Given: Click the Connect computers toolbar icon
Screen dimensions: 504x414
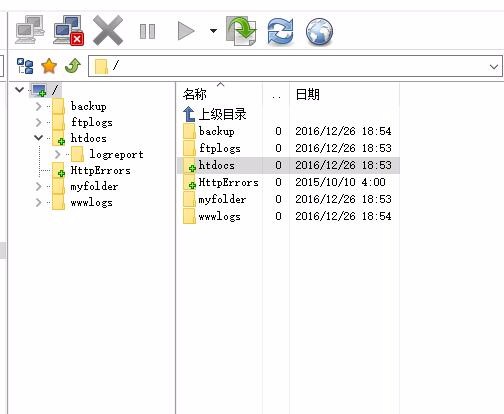Looking at the screenshot, I should 30,30.
